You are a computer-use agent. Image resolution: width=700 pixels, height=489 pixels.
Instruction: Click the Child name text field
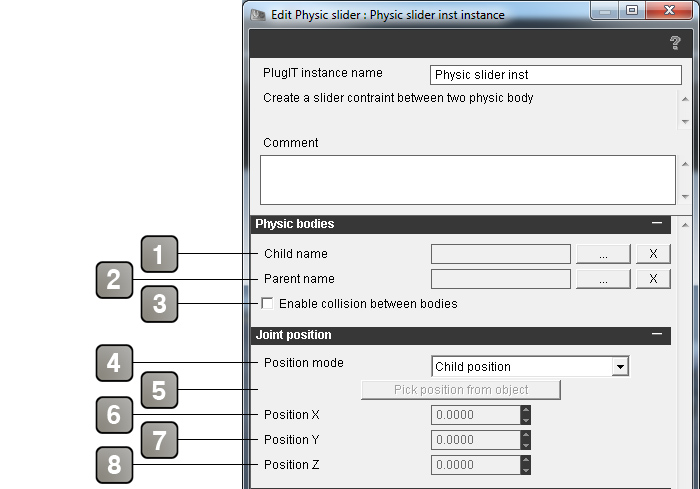coord(501,254)
